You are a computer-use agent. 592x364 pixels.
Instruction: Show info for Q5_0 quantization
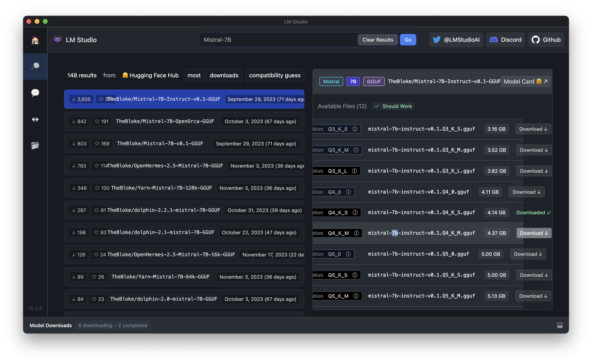(348, 254)
